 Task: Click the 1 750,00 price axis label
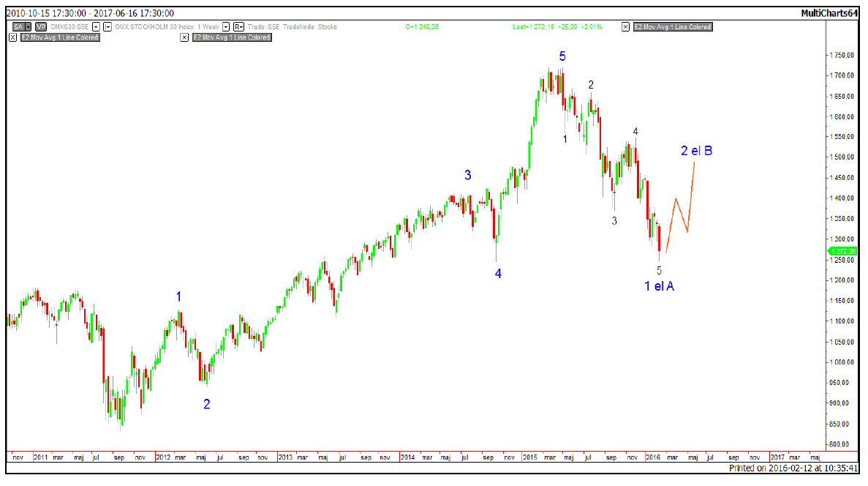click(x=842, y=55)
